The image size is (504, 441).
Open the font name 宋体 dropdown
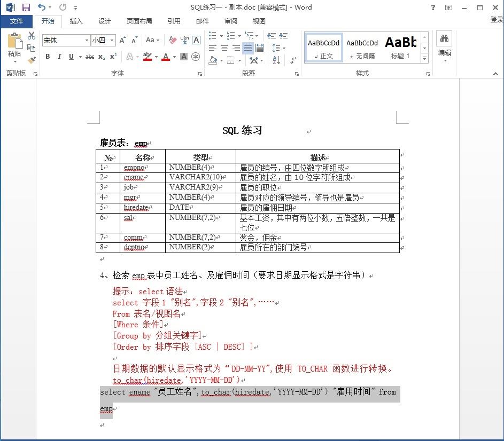87,40
